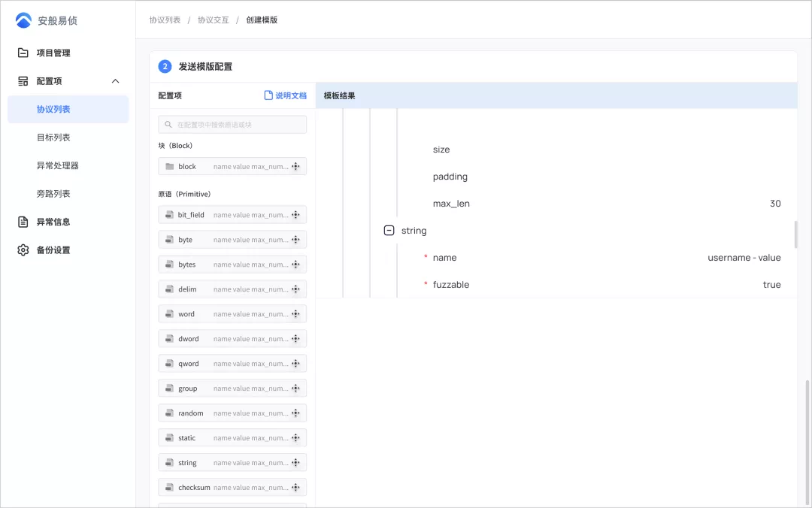Click the 说明文档 document icon
812x508 pixels.
(268, 95)
